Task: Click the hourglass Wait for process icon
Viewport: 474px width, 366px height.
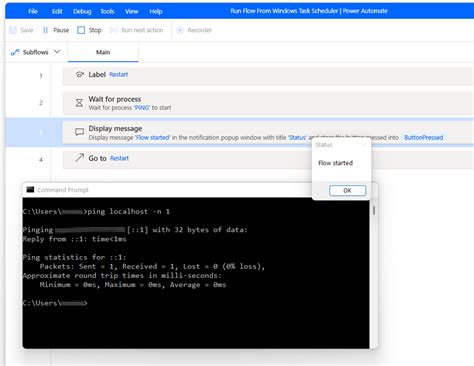Action: 79,103
